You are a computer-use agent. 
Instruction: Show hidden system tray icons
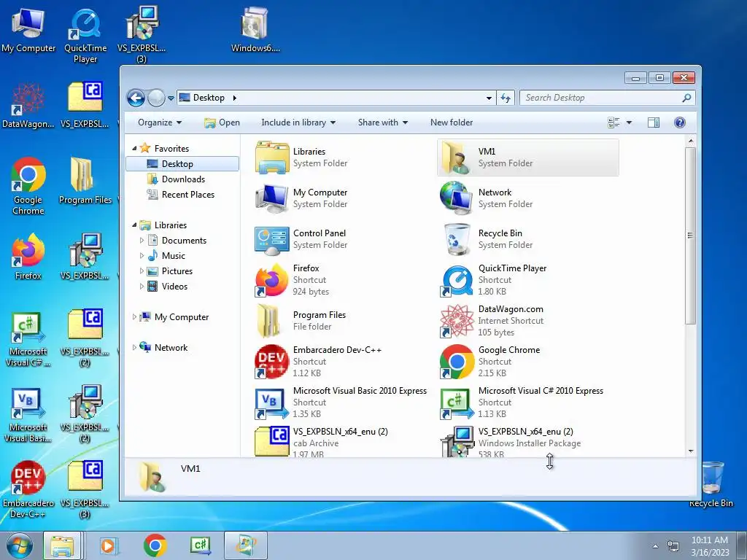coord(656,546)
